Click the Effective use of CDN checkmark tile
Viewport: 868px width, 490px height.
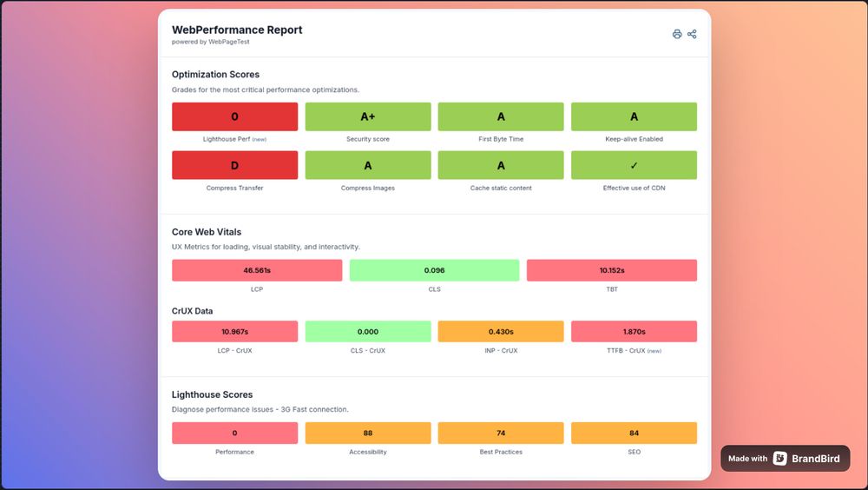pos(634,165)
